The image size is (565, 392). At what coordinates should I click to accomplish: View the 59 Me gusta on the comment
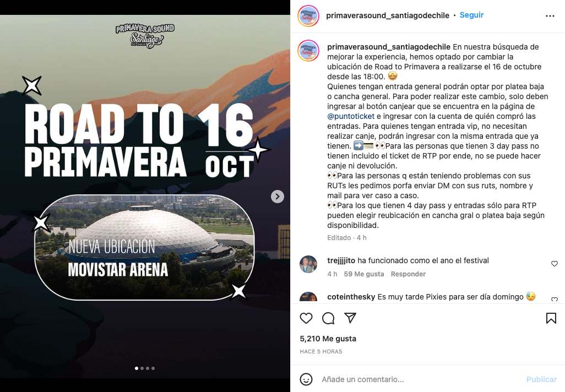pyautogui.click(x=364, y=274)
